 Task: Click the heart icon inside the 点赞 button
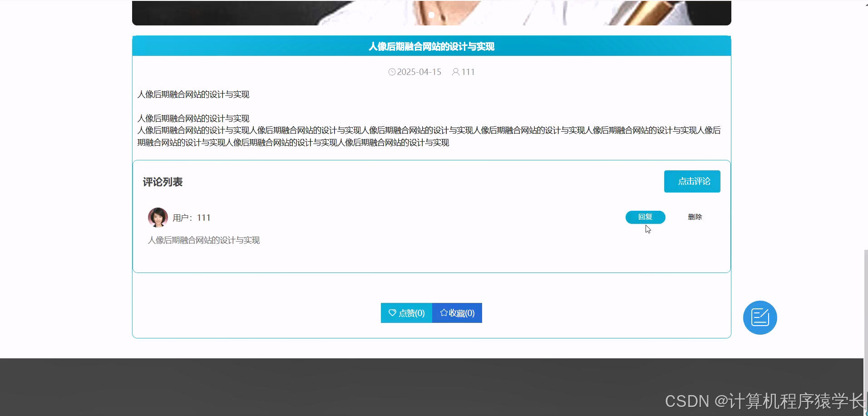pos(392,313)
